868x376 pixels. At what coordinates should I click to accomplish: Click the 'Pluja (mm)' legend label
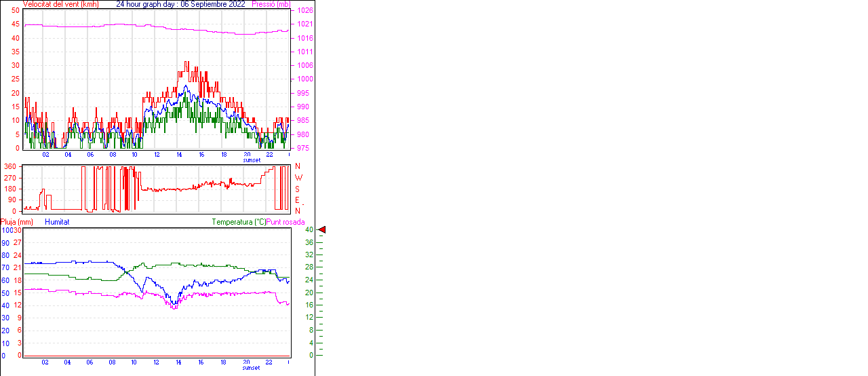pos(17,222)
